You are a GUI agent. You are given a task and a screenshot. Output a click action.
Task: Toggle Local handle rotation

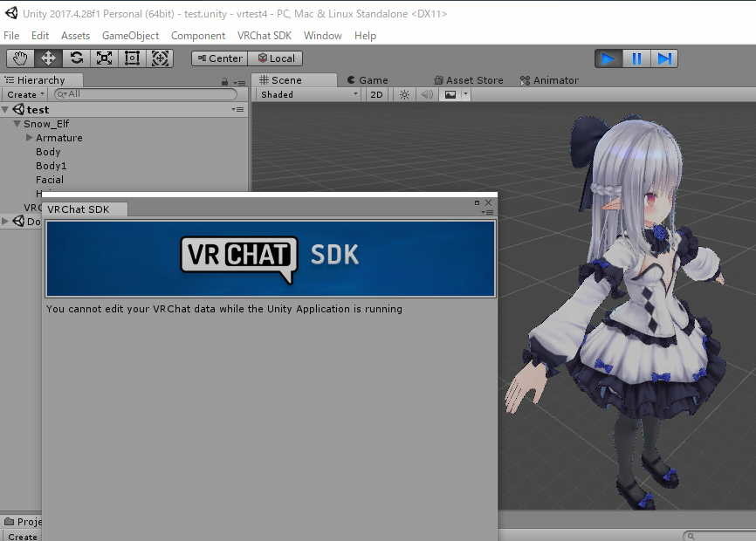click(x=275, y=58)
